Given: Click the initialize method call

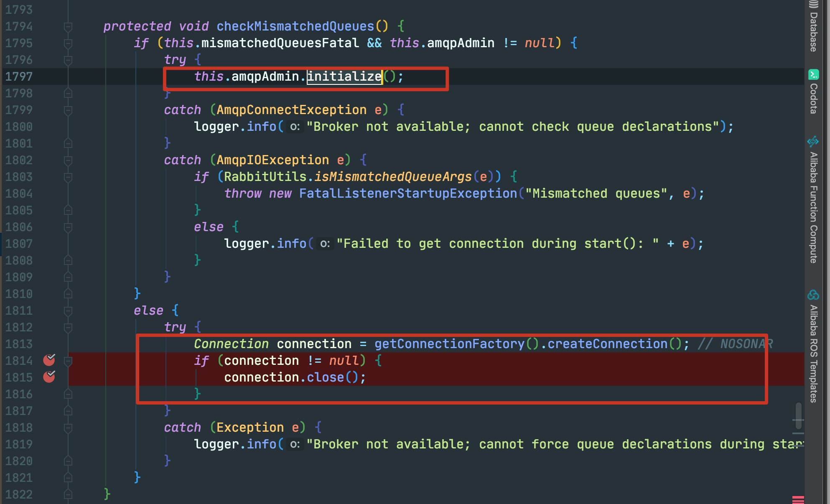Looking at the screenshot, I should tap(344, 76).
